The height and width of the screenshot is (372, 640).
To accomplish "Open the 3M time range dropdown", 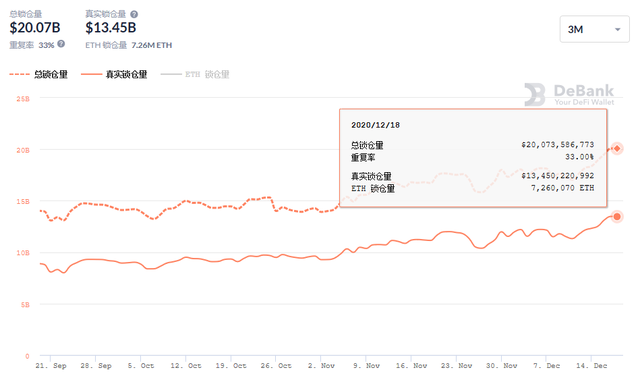I will (x=594, y=29).
